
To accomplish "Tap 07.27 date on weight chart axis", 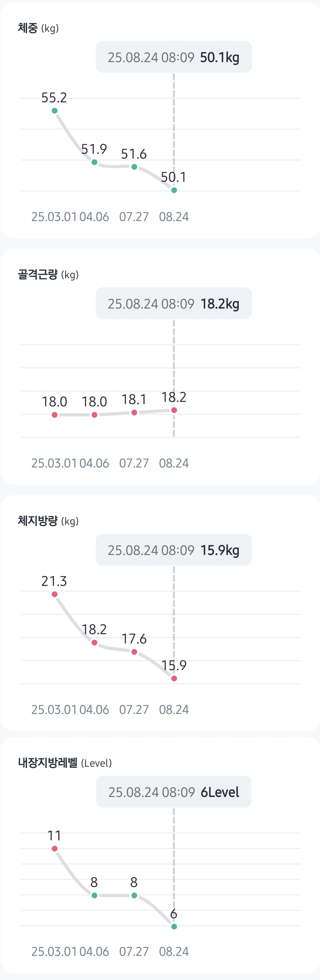I will click(134, 217).
